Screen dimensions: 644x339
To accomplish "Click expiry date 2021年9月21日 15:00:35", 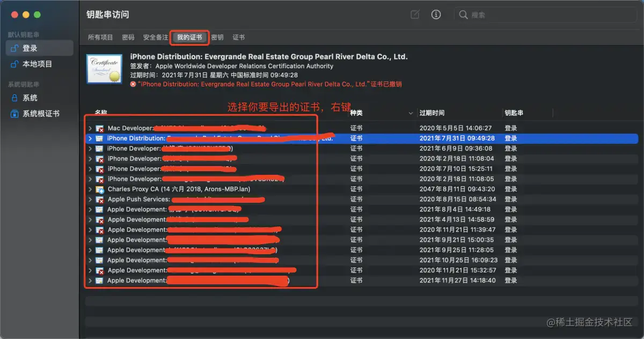I will coord(457,240).
